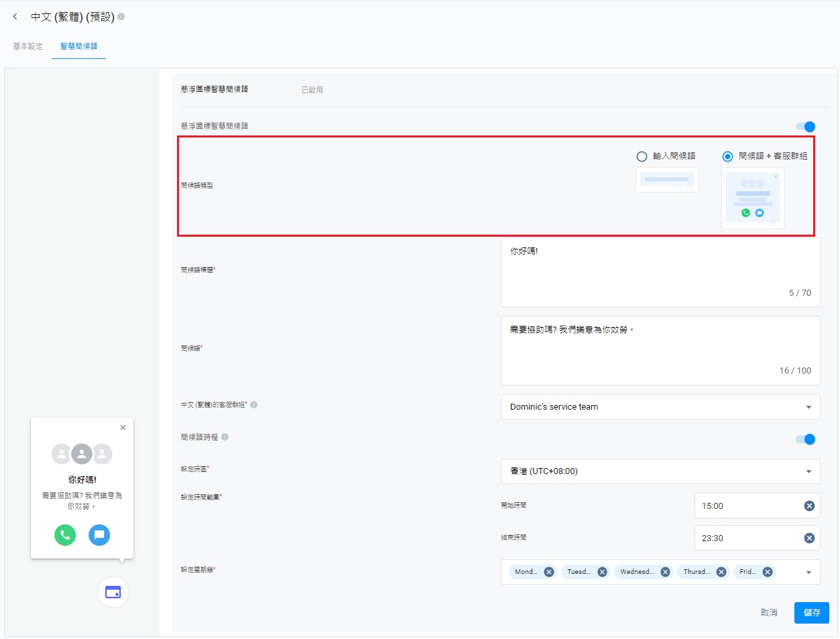Toggle the 問候語時程 schedule switch
This screenshot has width=840, height=639.
point(805,440)
